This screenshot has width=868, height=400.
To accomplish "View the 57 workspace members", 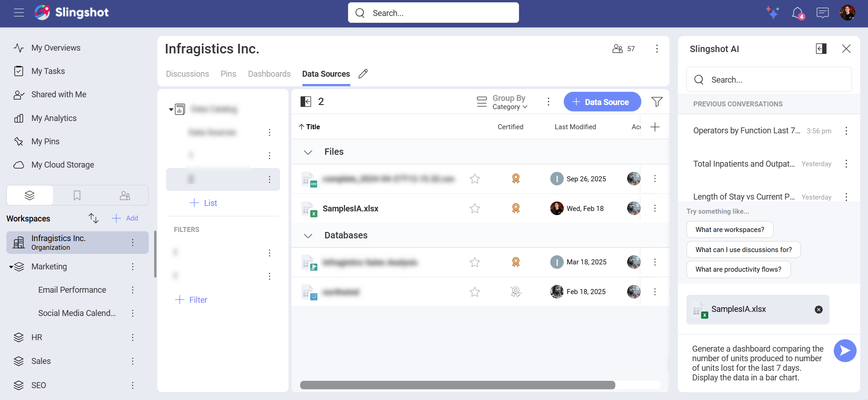I will tap(624, 49).
